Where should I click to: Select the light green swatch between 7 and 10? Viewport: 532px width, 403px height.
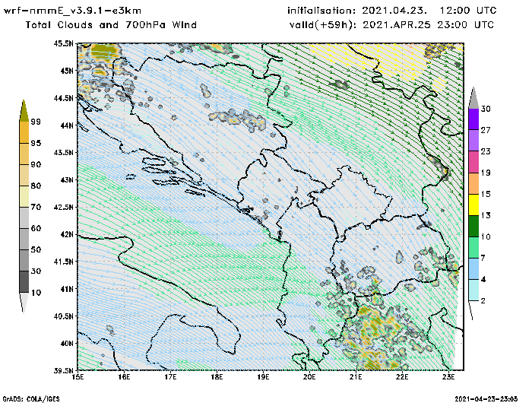click(x=473, y=248)
